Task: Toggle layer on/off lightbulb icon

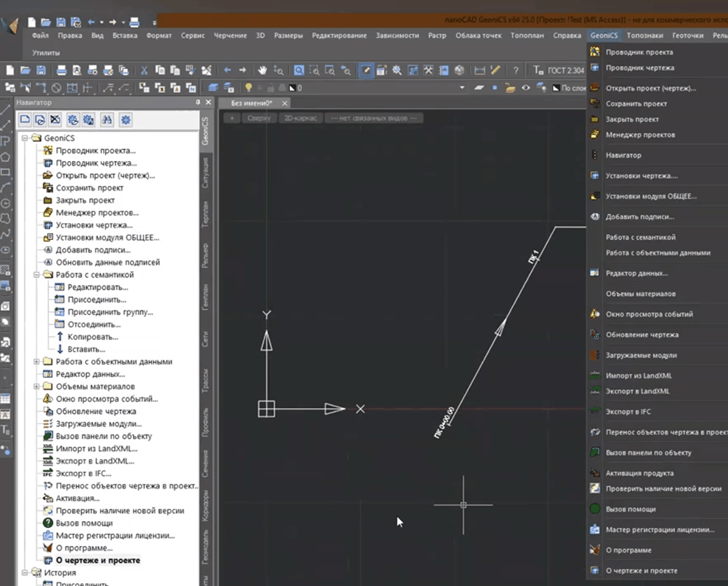Action: tap(248, 88)
